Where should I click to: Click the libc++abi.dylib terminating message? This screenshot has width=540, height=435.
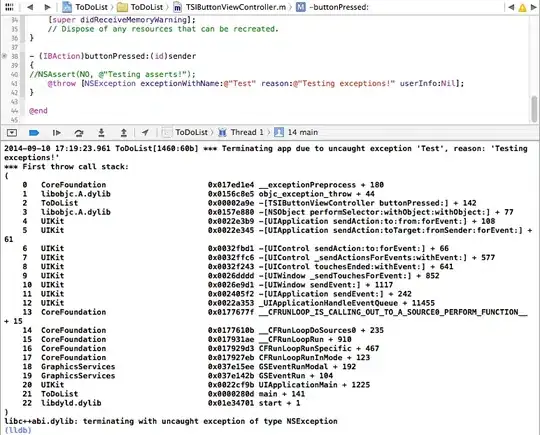coord(171,421)
